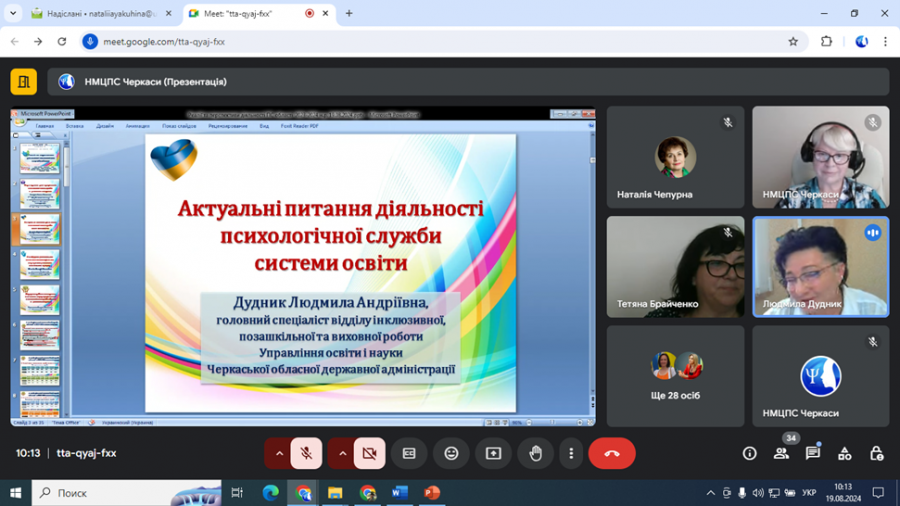Open Microsoft Edge from the taskbar
The image size is (900, 506).
click(x=270, y=493)
